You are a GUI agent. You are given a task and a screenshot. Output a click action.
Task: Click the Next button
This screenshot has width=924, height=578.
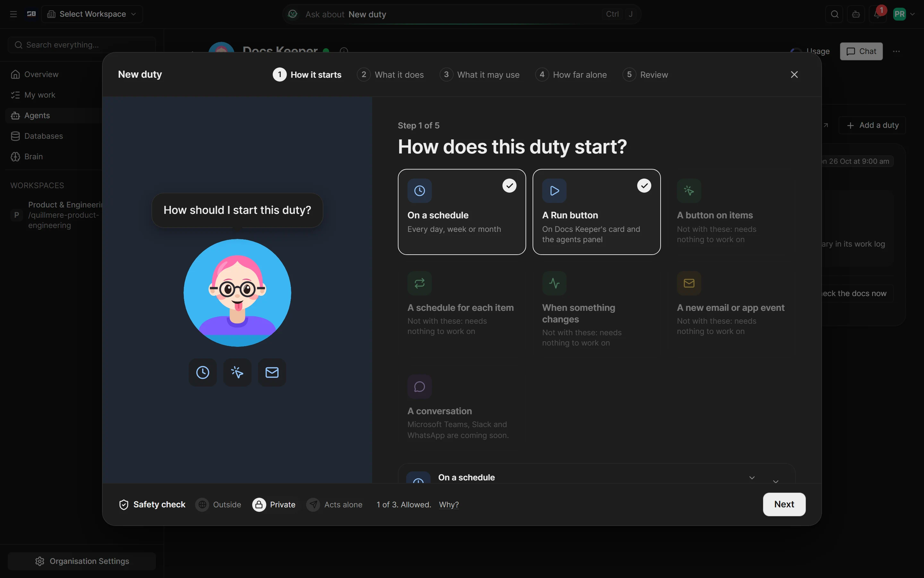pyautogui.click(x=784, y=504)
